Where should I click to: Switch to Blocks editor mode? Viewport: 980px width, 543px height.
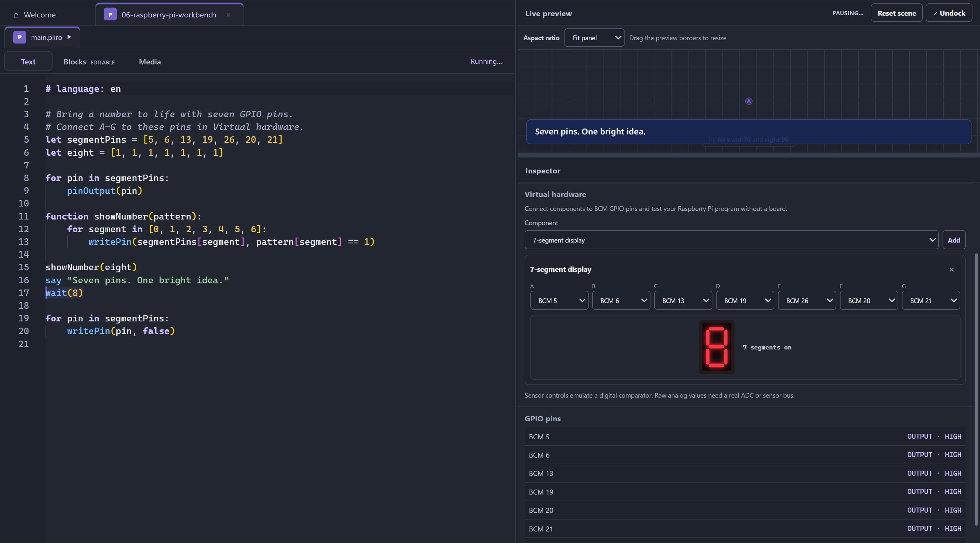click(x=89, y=62)
